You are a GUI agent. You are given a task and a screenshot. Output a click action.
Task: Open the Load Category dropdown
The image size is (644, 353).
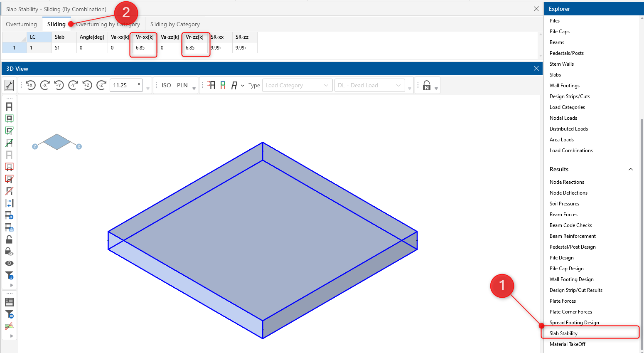(297, 85)
